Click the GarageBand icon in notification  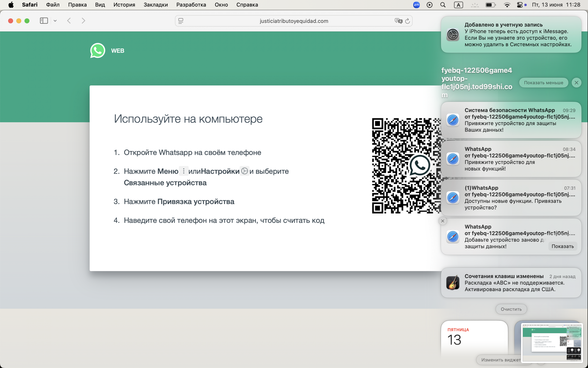[x=453, y=283]
